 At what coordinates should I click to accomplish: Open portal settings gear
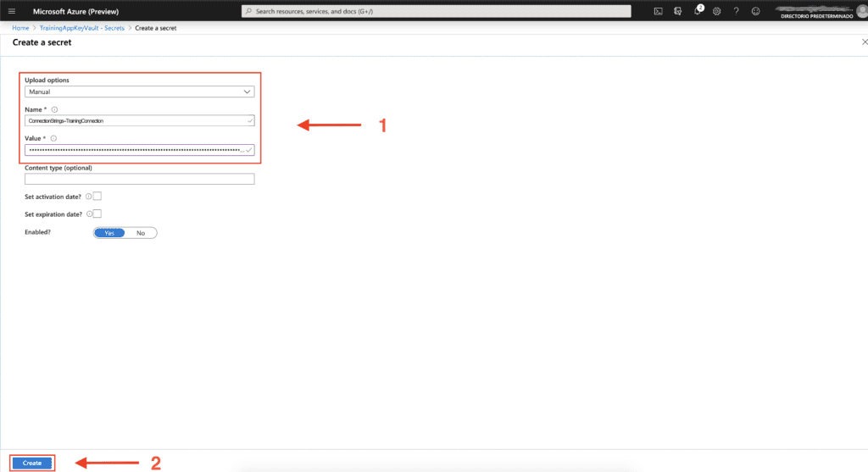pyautogui.click(x=717, y=11)
